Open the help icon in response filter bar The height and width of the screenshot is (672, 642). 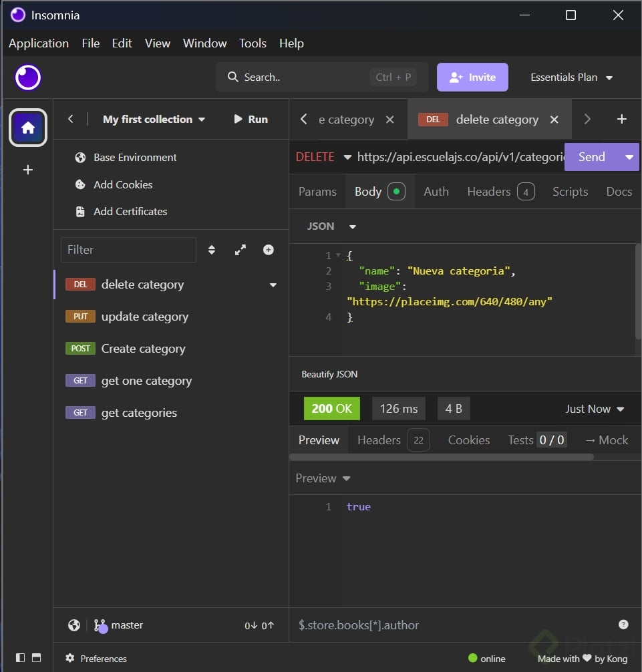click(x=623, y=625)
